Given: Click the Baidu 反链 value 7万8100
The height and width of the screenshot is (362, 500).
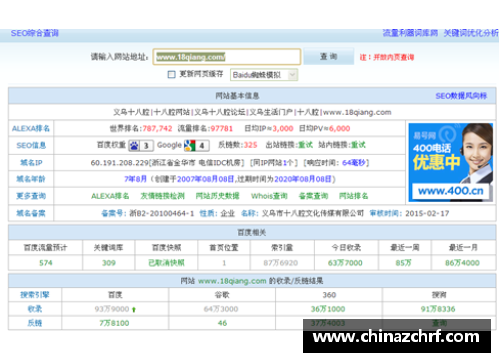Looking at the screenshot, I should point(114,323).
